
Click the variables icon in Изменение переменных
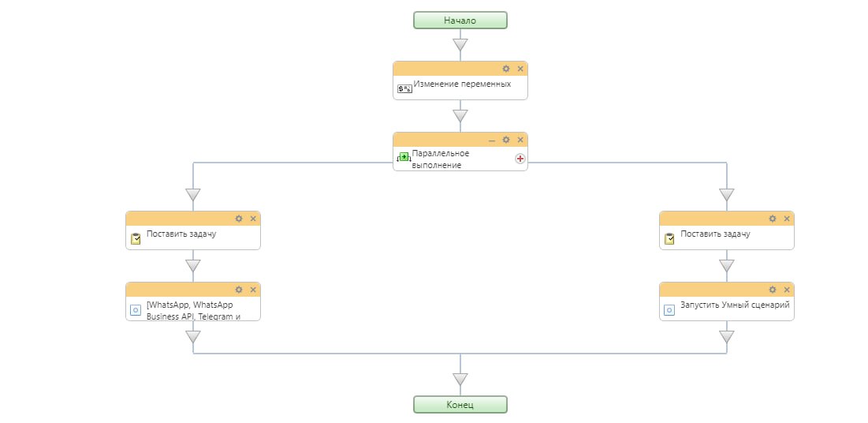coord(404,88)
